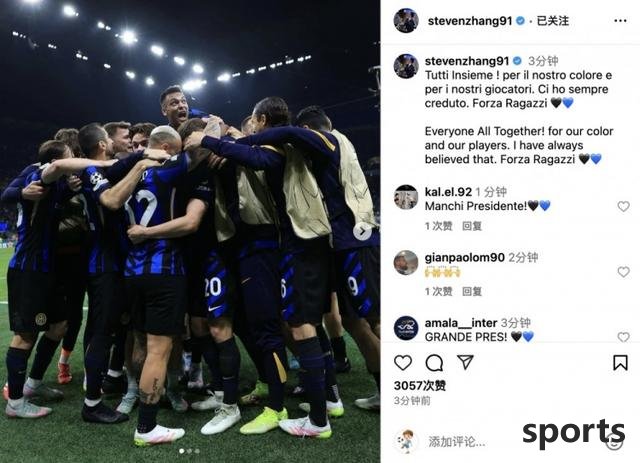This screenshot has height=463, width=640.
Task: Reply to kal.el.92's comment via 回复
Action: pyautogui.click(x=472, y=226)
